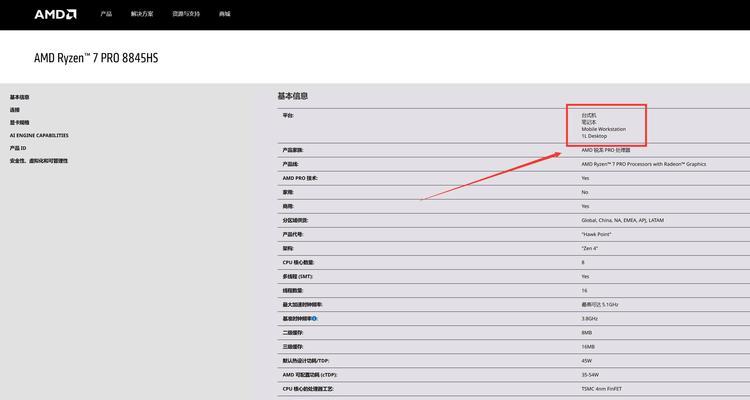Click the 平台 row label

click(x=288, y=115)
